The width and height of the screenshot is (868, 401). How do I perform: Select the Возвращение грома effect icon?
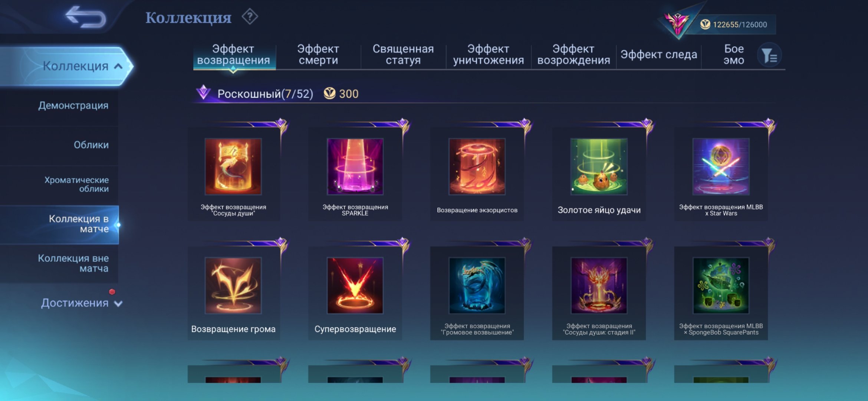point(233,286)
